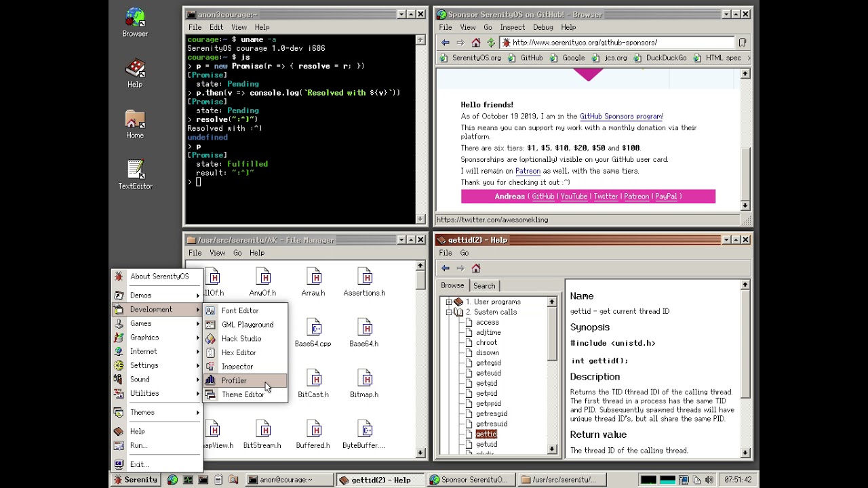Expand the Demos submenu
868x488 pixels.
tap(157, 296)
